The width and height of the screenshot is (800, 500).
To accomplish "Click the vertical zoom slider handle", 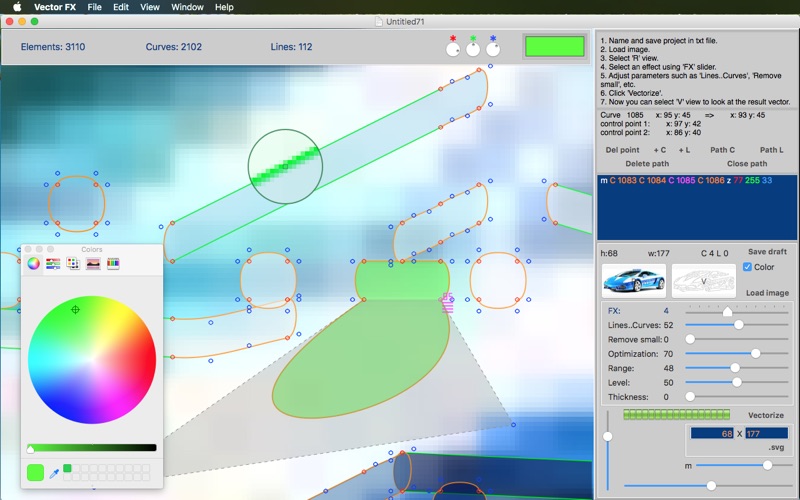I will coord(608,436).
